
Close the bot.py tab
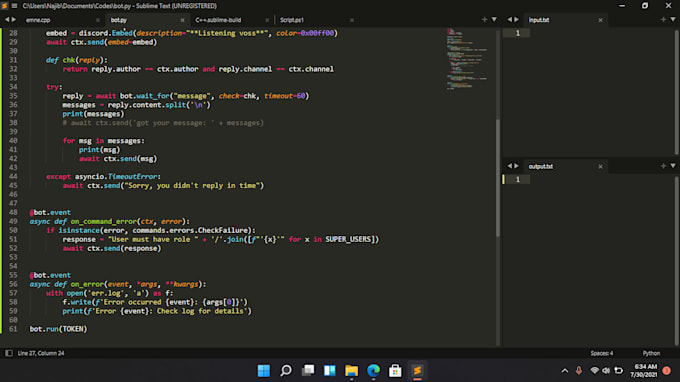(x=182, y=20)
